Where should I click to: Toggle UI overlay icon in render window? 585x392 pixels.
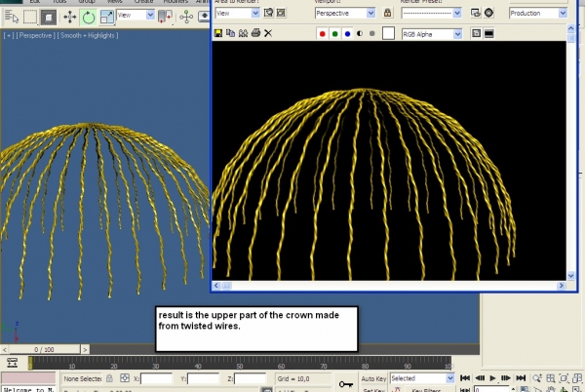(x=476, y=33)
